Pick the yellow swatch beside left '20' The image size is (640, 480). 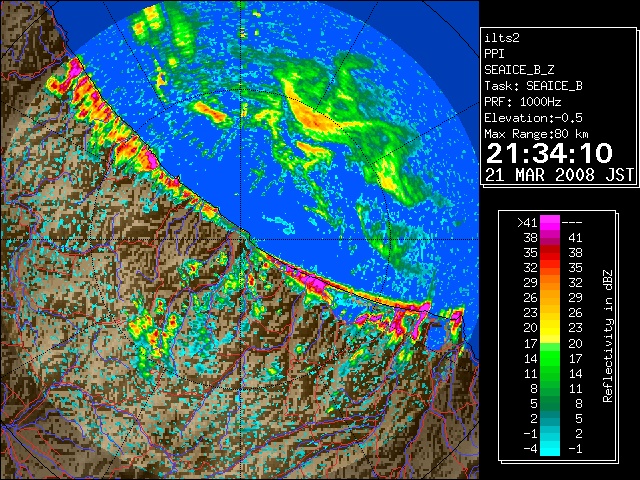pyautogui.click(x=550, y=328)
